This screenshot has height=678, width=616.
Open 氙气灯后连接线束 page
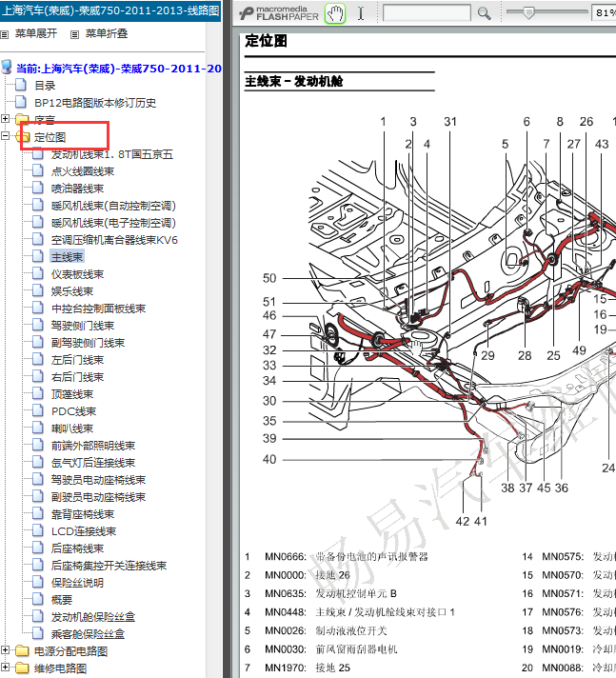click(x=93, y=463)
